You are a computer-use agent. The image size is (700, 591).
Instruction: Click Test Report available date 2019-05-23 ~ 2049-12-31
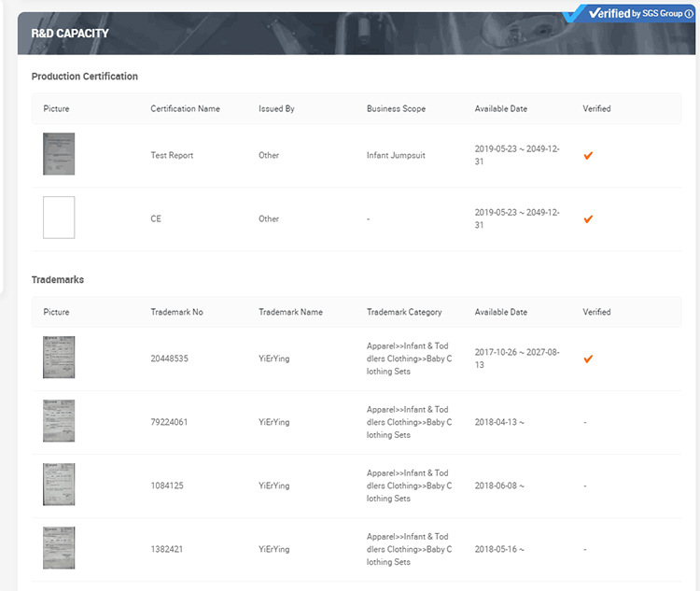(517, 156)
